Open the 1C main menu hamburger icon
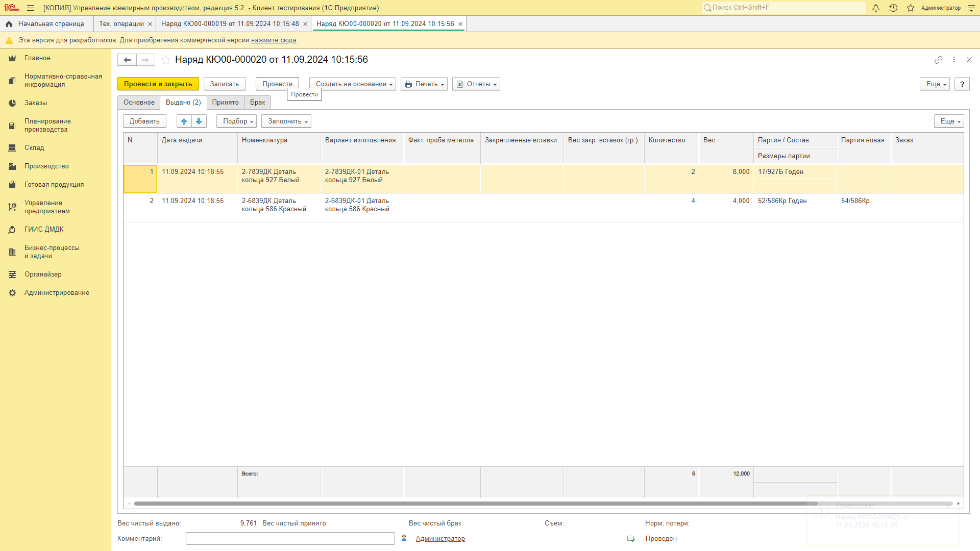 coord(31,8)
